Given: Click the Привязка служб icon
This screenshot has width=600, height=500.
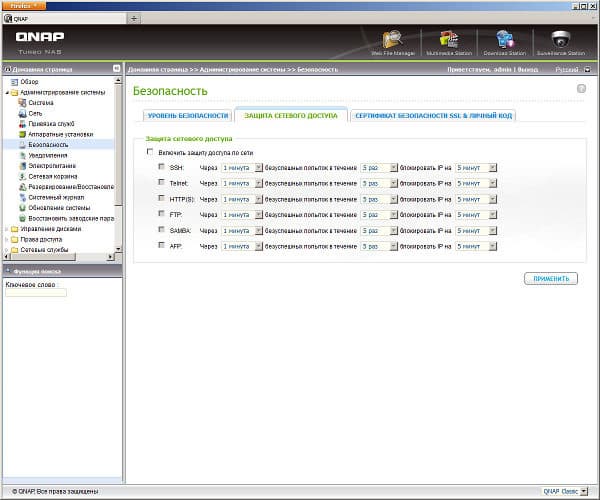Looking at the screenshot, I should [x=22, y=124].
